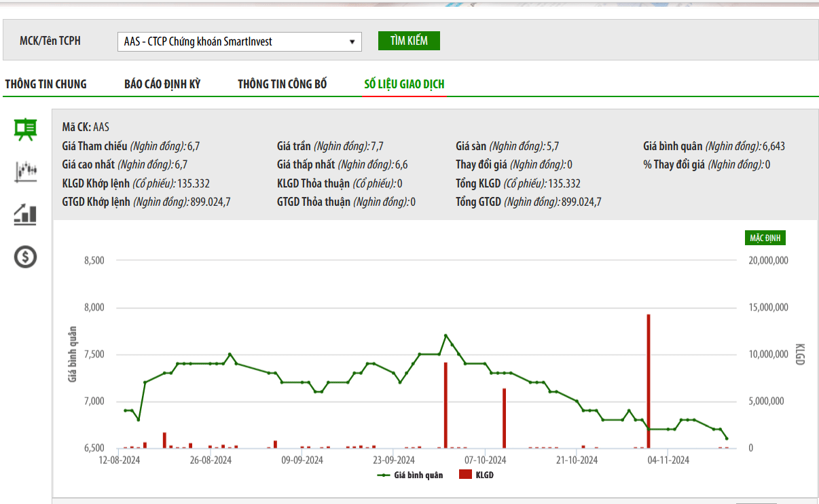Click the dollar coin sidebar icon
The image size is (819, 504).
tap(26, 257)
